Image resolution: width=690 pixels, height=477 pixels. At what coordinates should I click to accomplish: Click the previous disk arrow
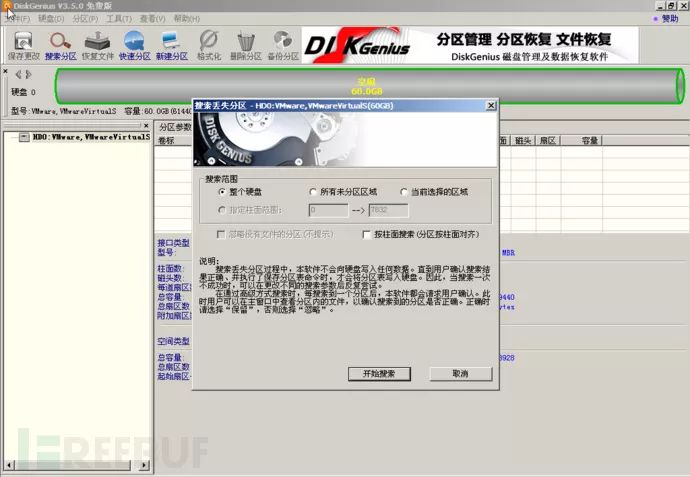point(18,74)
